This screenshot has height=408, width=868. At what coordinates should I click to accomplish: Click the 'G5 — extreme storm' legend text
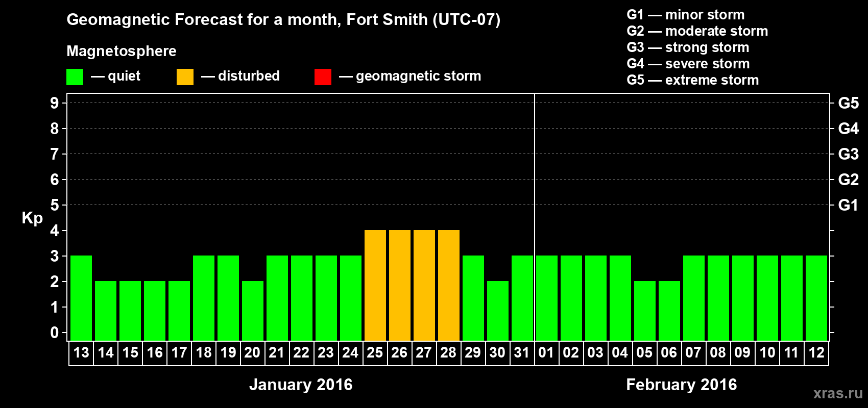click(693, 80)
